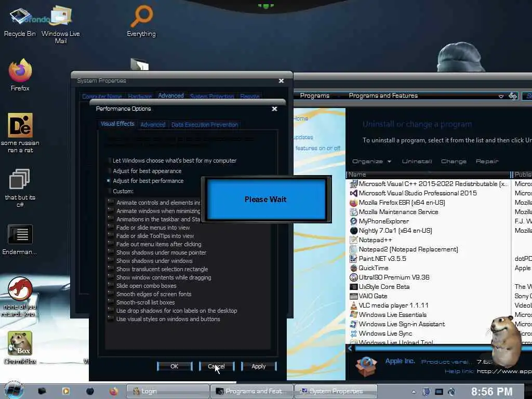Enable 'Use visual styles on windows and buttons'
Screen dimensions: 532x399
click(111, 319)
